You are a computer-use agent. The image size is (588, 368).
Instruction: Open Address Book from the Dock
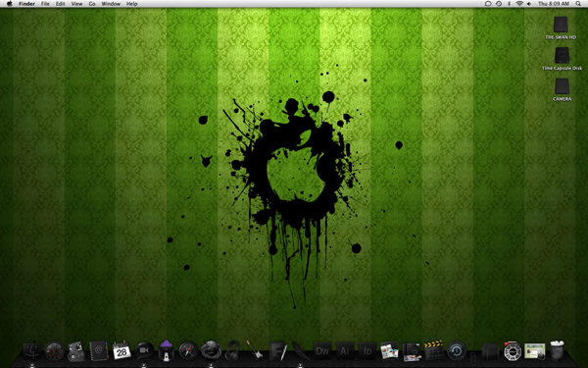click(99, 350)
